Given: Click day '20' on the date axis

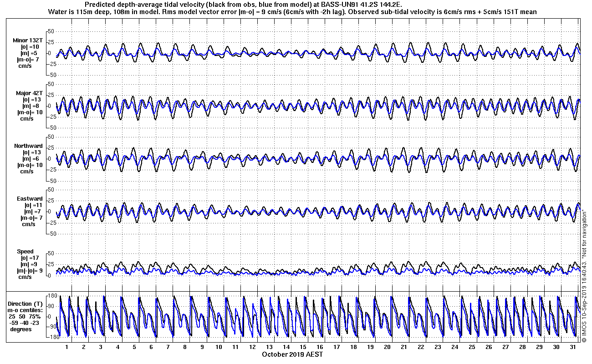Looking at the screenshot, I should 387,347.
